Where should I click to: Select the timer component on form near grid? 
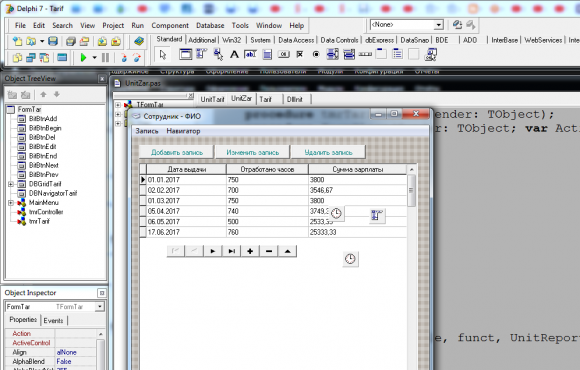336,213
